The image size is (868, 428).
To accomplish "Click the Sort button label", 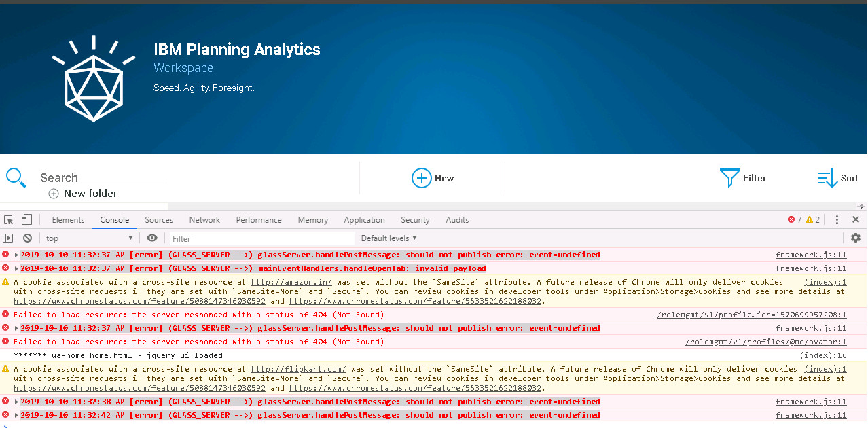I will pyautogui.click(x=850, y=178).
